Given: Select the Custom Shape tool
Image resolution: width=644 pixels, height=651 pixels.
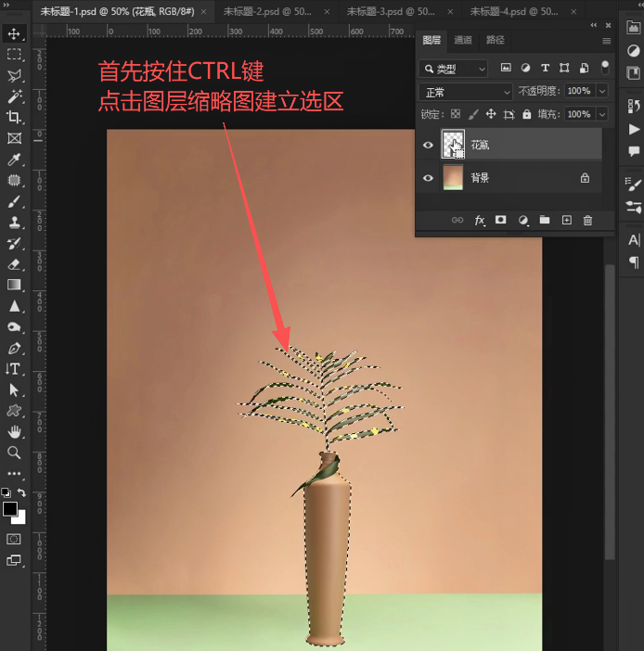Looking at the screenshot, I should pyautogui.click(x=14, y=411).
